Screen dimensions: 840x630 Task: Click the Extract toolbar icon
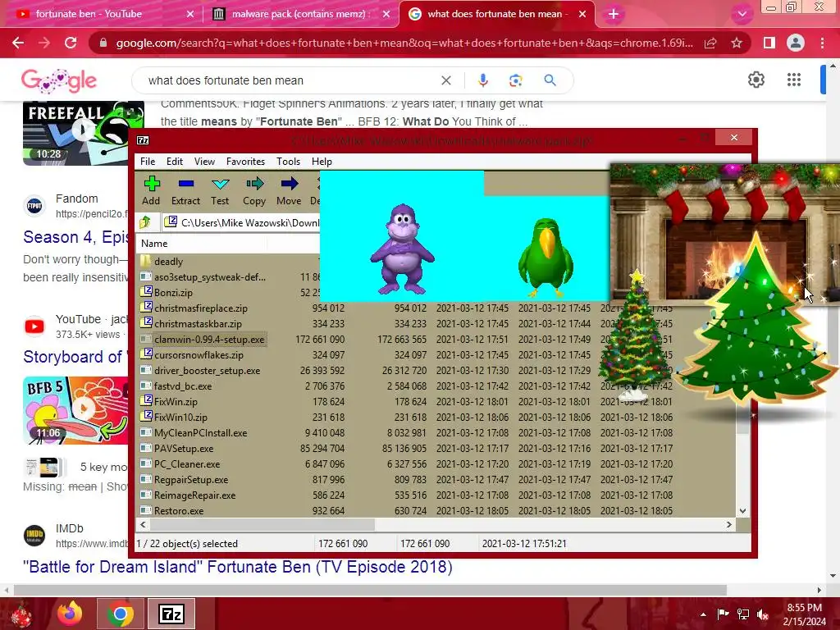coord(186,190)
